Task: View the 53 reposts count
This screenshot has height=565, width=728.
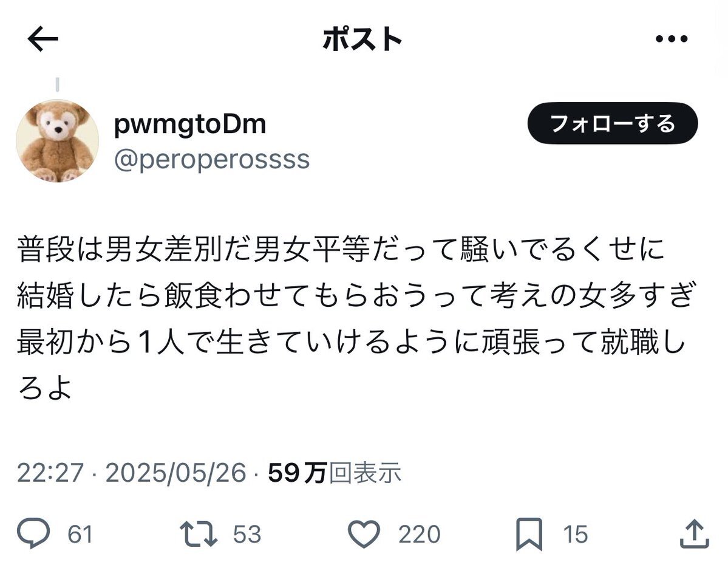Action: pos(247,535)
